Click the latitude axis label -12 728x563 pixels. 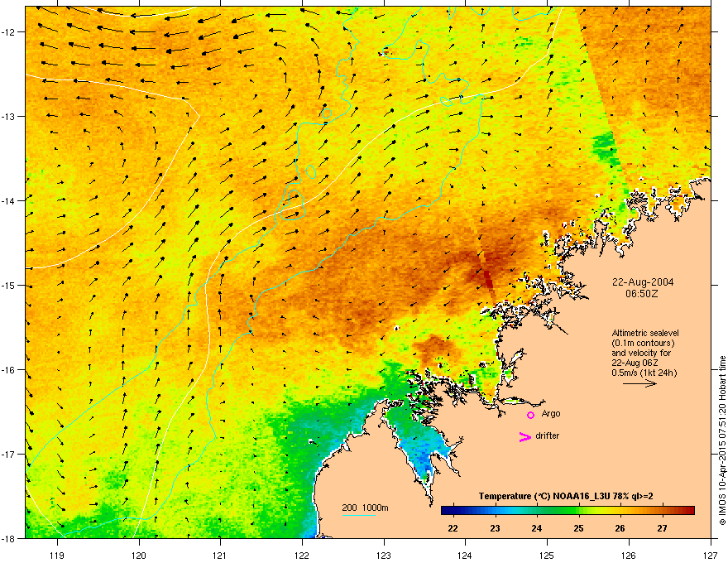tap(9, 32)
